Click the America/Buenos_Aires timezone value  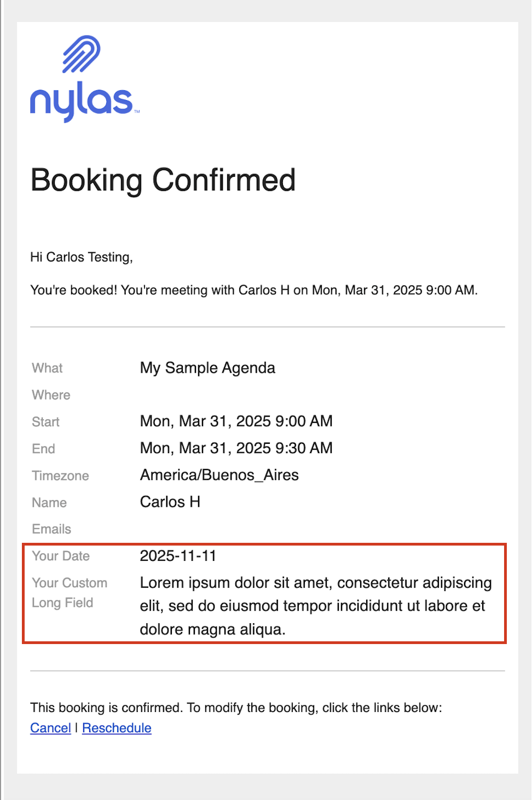(x=219, y=475)
